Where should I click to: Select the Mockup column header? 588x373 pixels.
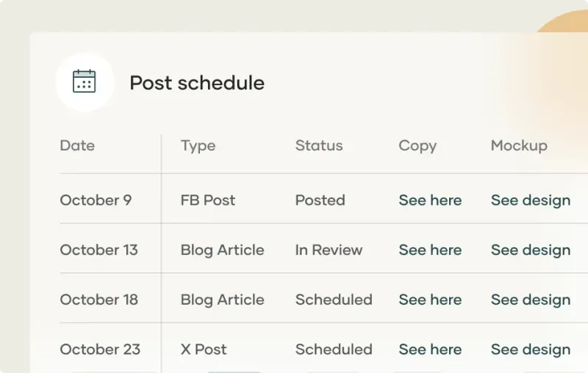pyautogui.click(x=519, y=146)
